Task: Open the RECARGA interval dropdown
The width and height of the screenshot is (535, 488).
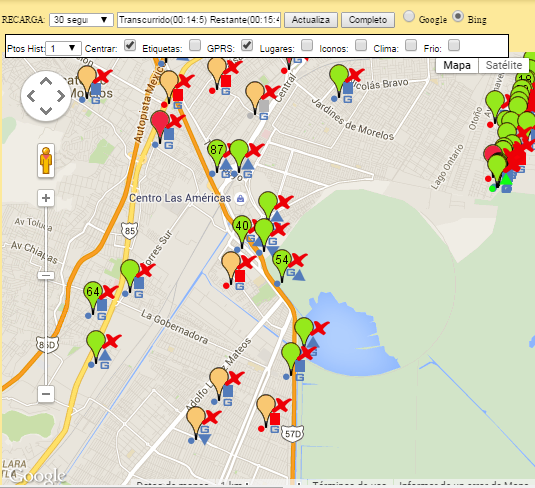Action: (x=81, y=20)
